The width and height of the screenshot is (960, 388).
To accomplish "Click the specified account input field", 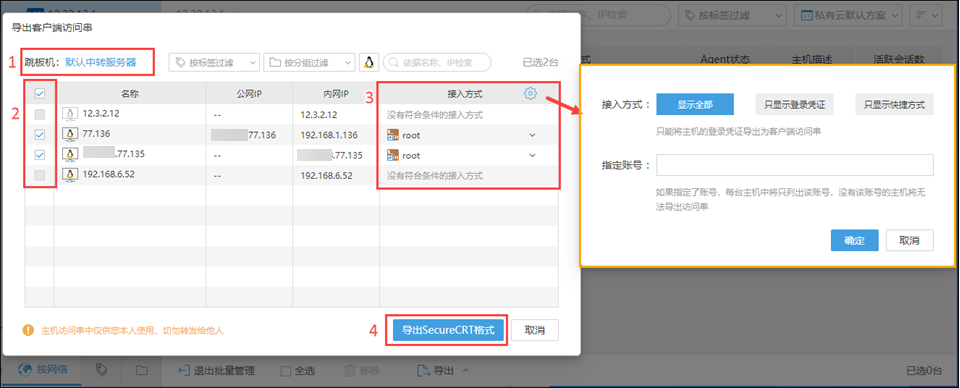I will click(x=795, y=165).
